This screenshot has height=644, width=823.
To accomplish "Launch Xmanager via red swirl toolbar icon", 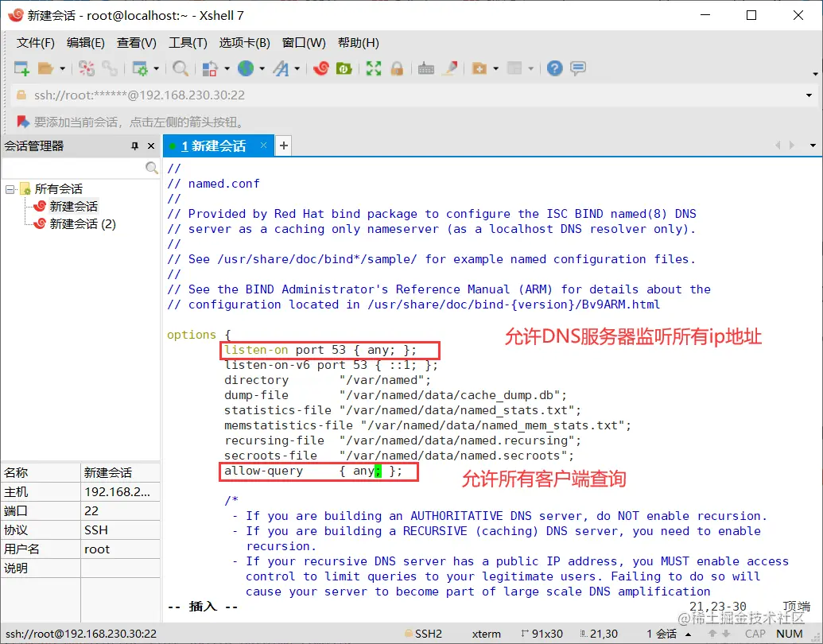I will point(320,68).
